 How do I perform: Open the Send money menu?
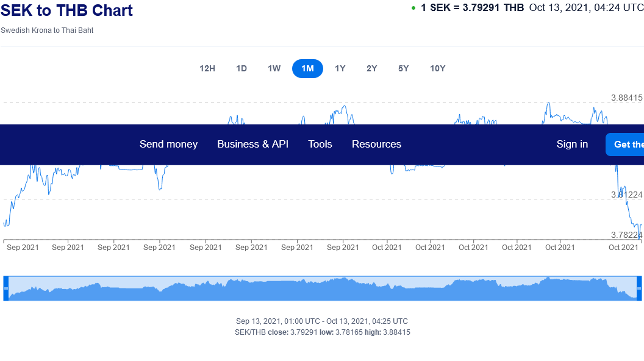coord(168,144)
